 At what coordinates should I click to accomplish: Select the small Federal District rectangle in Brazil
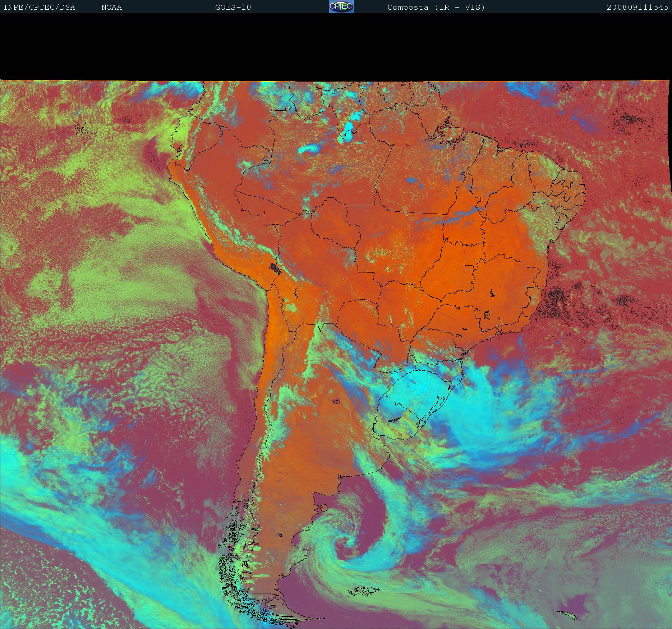point(469,267)
